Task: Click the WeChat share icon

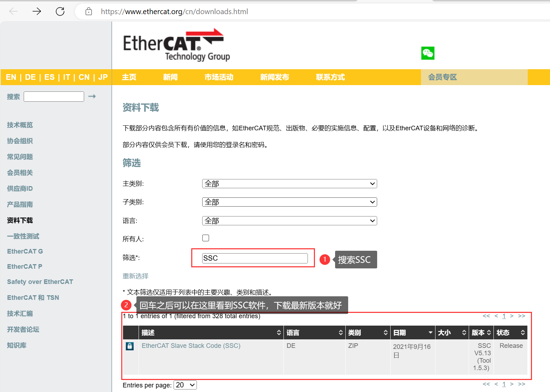Action: point(428,53)
